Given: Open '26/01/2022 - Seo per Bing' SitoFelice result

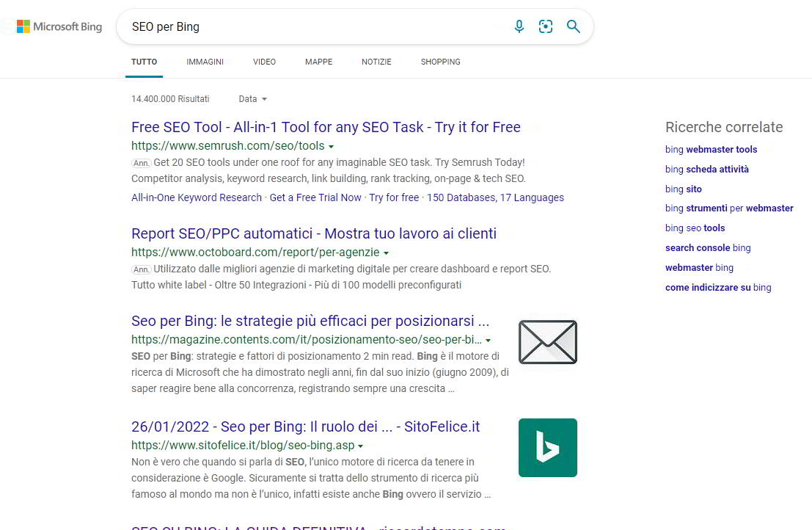Looking at the screenshot, I should click(x=306, y=427).
